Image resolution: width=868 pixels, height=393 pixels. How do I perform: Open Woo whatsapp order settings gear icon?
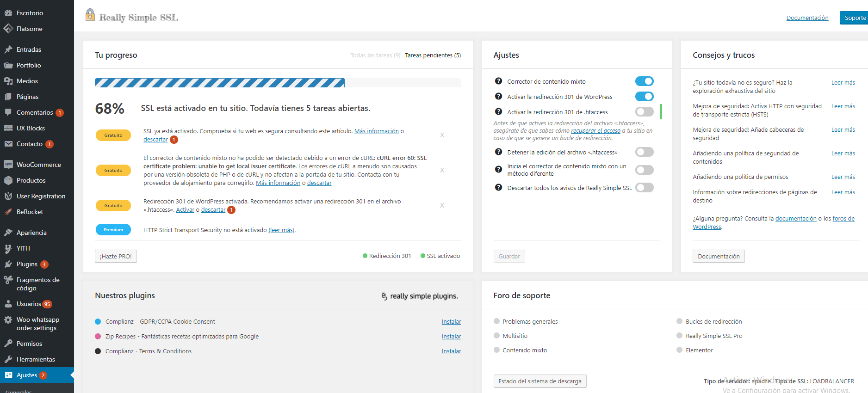click(8, 319)
